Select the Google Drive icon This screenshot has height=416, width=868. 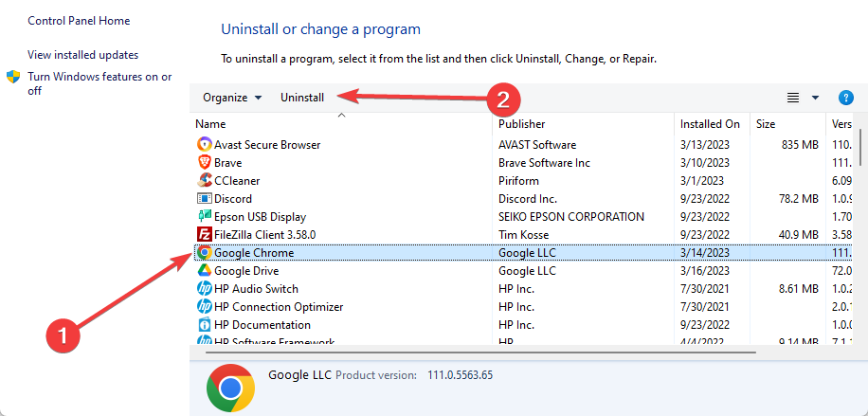click(x=205, y=270)
